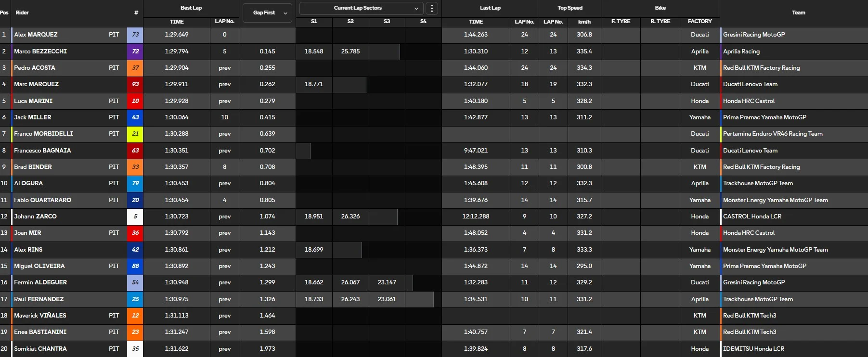Expand the Current Lap Sectors dropdown
Viewport: 868px width, 357px height.
point(362,8)
